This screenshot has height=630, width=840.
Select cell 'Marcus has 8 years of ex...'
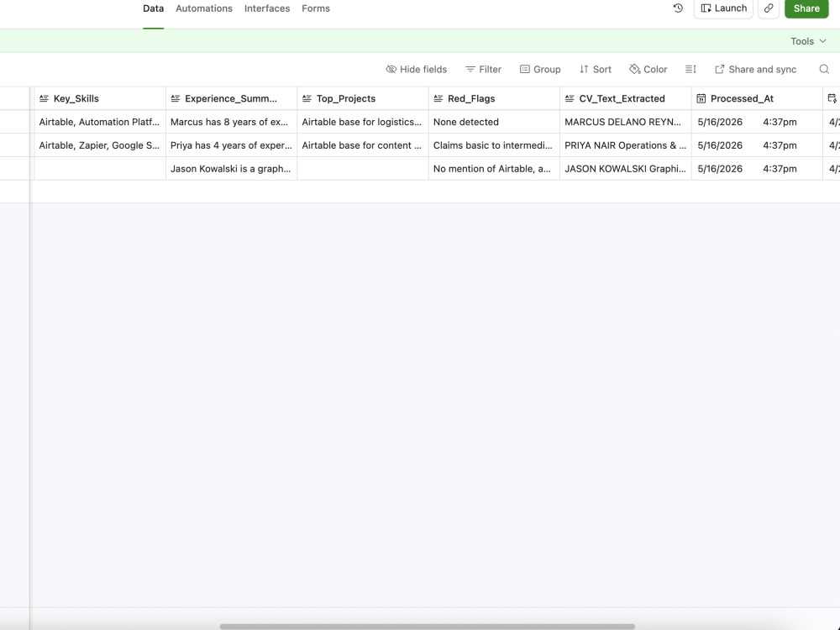(232, 122)
